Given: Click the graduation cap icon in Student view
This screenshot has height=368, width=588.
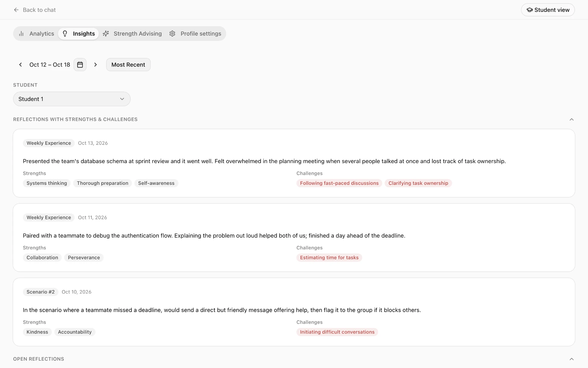Looking at the screenshot, I should pyautogui.click(x=529, y=10).
